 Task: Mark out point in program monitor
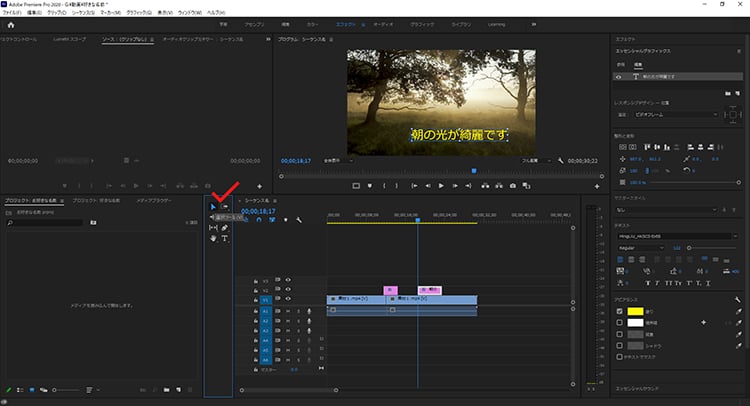pos(397,186)
